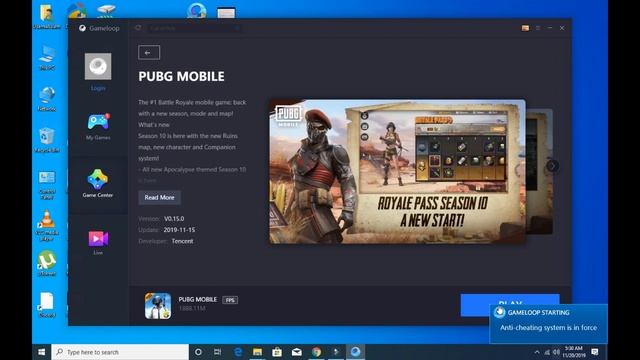The width and height of the screenshot is (640, 360).
Task: Launch Google Chrome from the taskbar
Action: coord(316,352)
